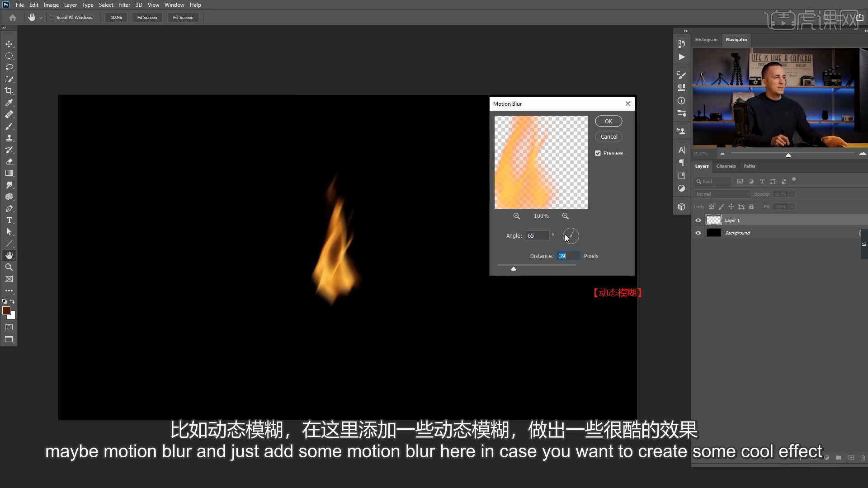Select the Clone Stamp tool

(x=9, y=138)
